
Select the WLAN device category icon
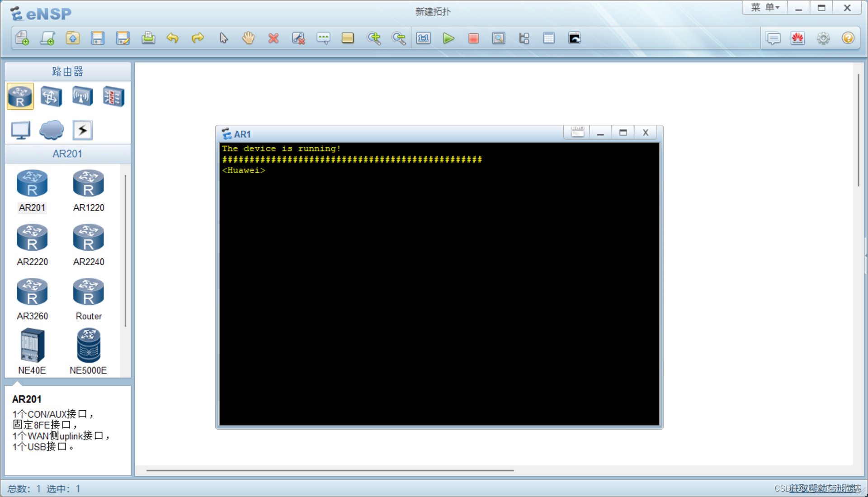[x=82, y=96]
